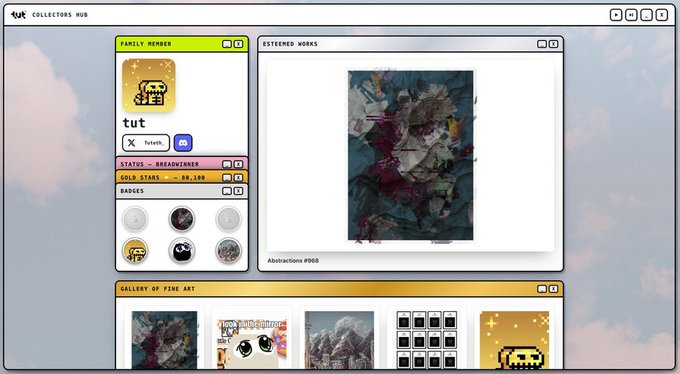Collapse the Family Member panel
Screen dimensions: 680x374
click(227, 44)
